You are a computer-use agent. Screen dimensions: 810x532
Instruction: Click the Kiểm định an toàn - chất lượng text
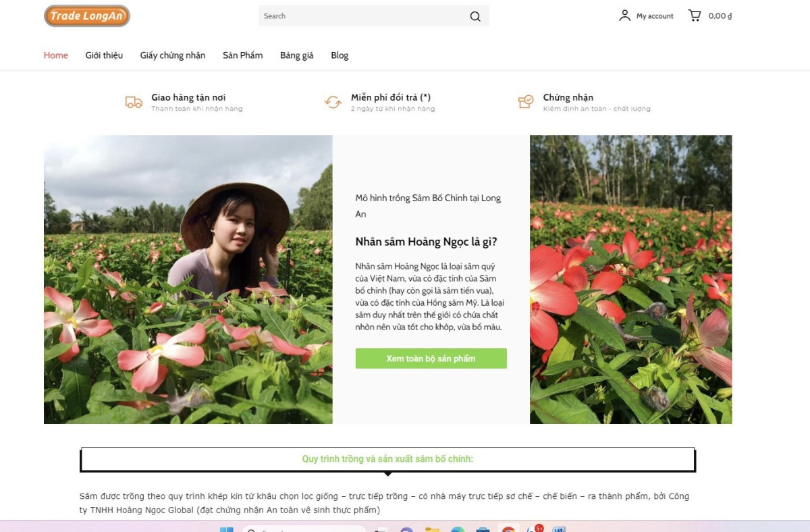597,109
